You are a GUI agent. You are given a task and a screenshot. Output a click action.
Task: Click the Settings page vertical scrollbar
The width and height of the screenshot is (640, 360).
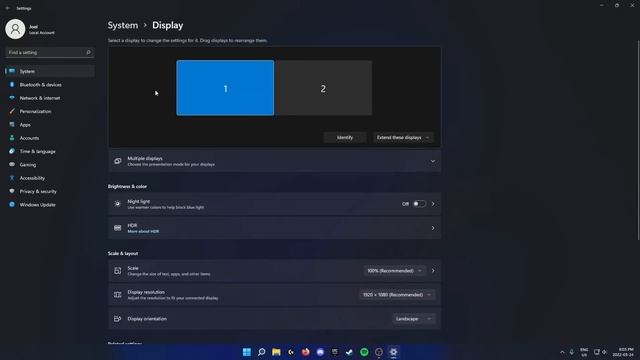pos(638,140)
